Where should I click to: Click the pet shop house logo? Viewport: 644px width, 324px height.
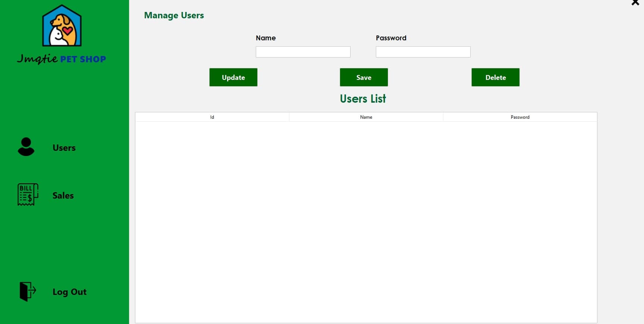pyautogui.click(x=62, y=25)
